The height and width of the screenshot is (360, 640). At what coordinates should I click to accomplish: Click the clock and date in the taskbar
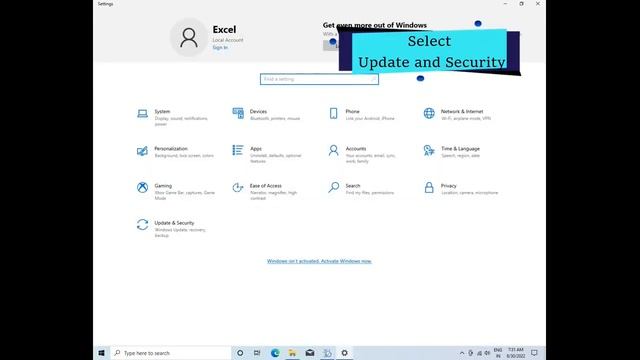point(516,353)
